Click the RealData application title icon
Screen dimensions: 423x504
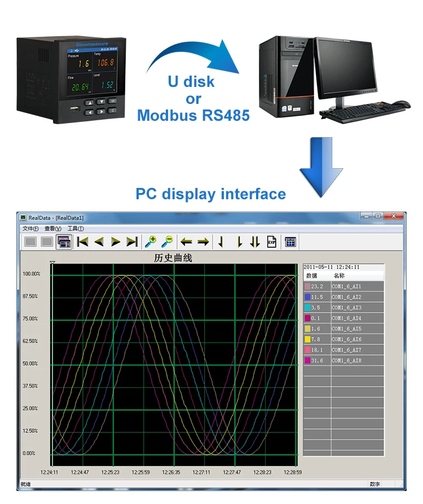(x=23, y=218)
